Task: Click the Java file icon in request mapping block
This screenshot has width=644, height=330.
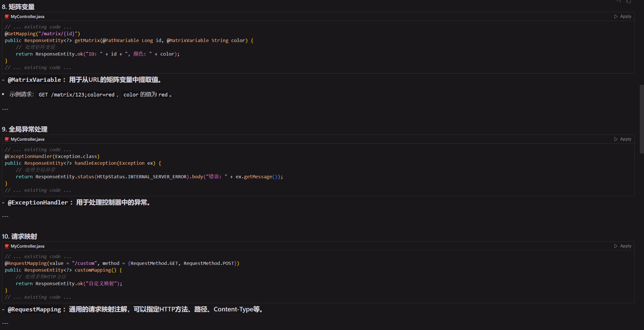Action: pos(7,246)
